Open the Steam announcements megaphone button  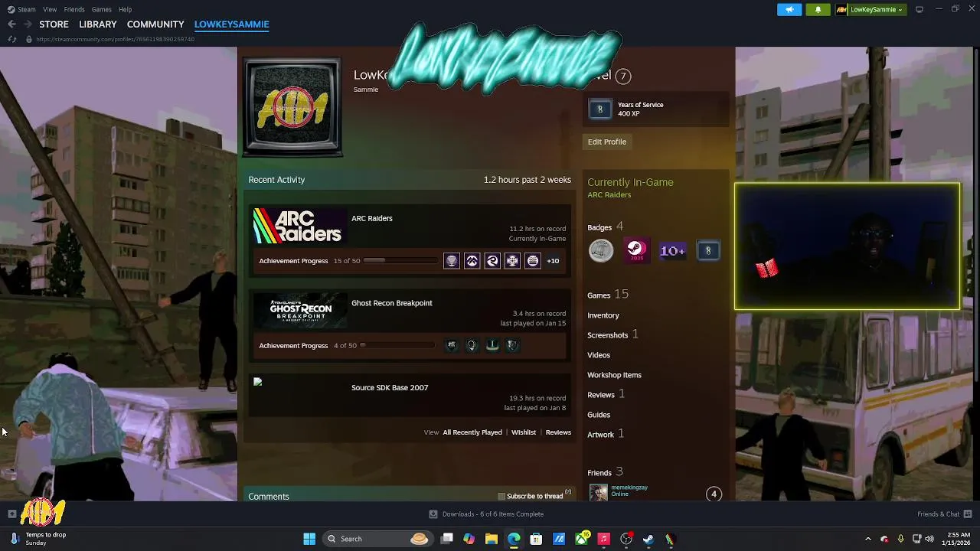pyautogui.click(x=789, y=9)
